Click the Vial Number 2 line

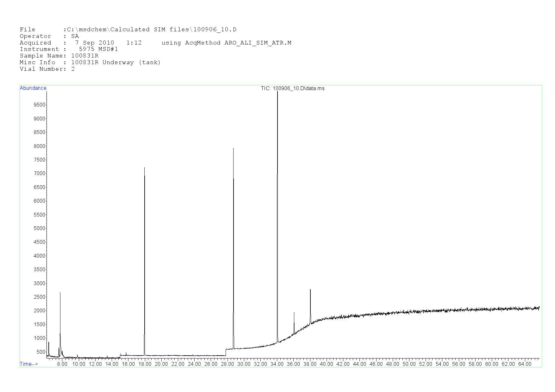coord(47,69)
